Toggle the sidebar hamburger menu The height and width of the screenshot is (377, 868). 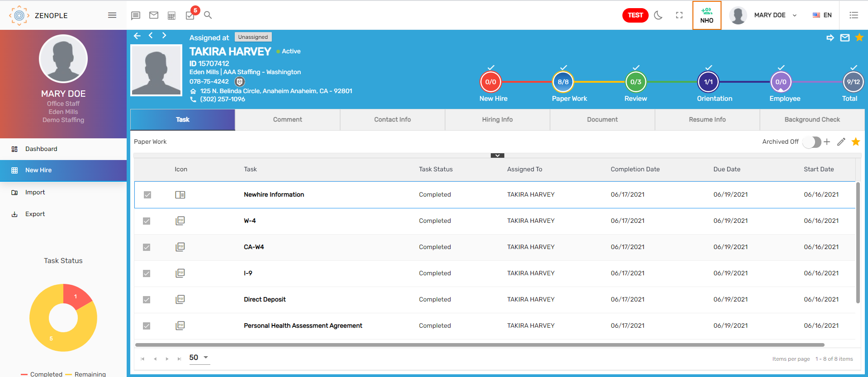coord(112,15)
